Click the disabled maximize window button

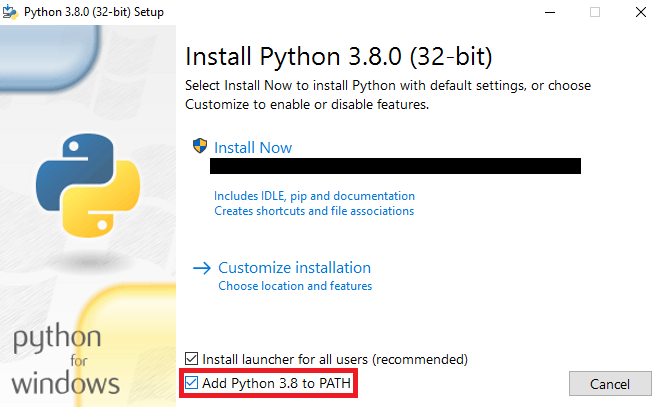click(x=595, y=12)
